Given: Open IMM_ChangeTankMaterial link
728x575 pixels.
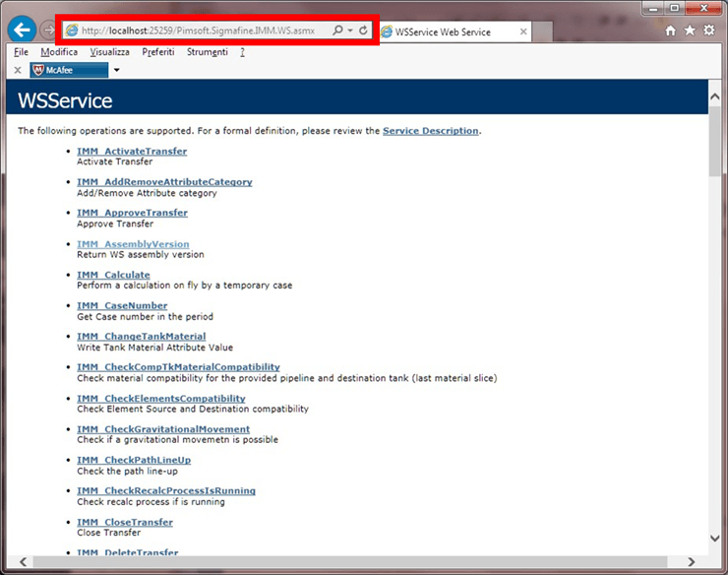Looking at the screenshot, I should point(141,336).
